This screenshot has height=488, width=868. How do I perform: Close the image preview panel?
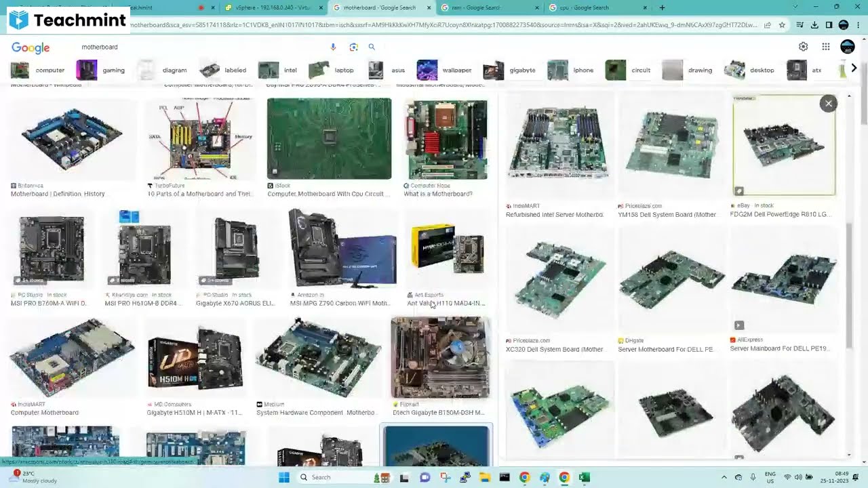[x=828, y=103]
